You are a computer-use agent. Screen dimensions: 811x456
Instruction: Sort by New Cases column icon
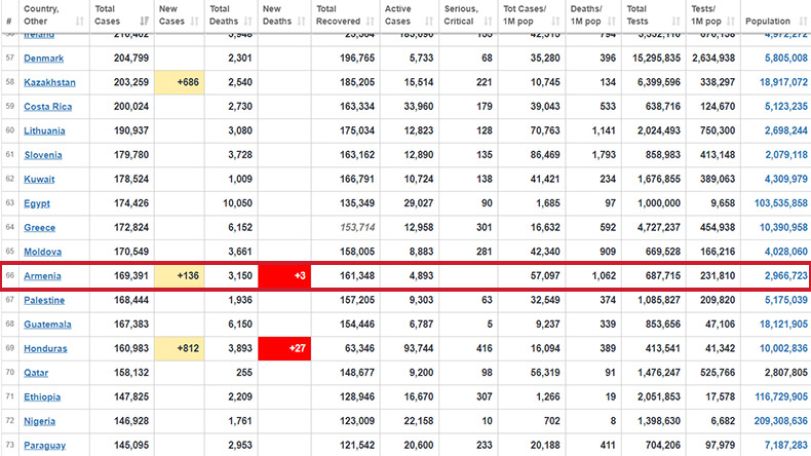194,21
